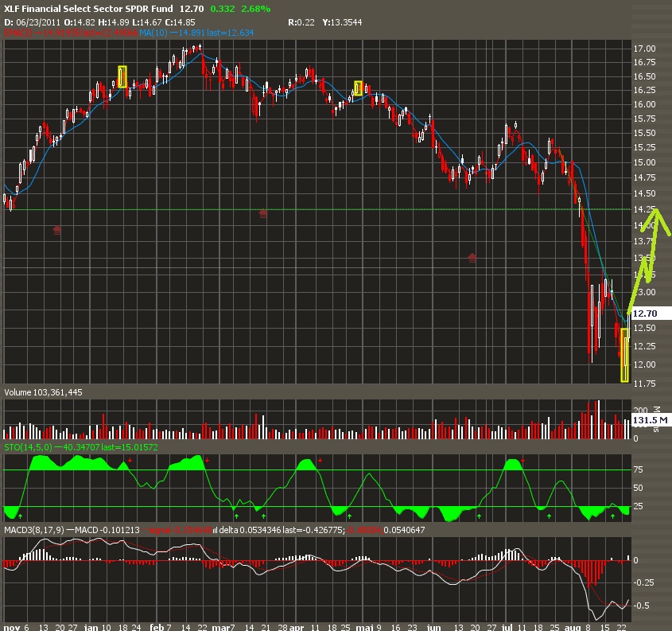
Task: Click the red house marker near November 20
Action: point(57,231)
